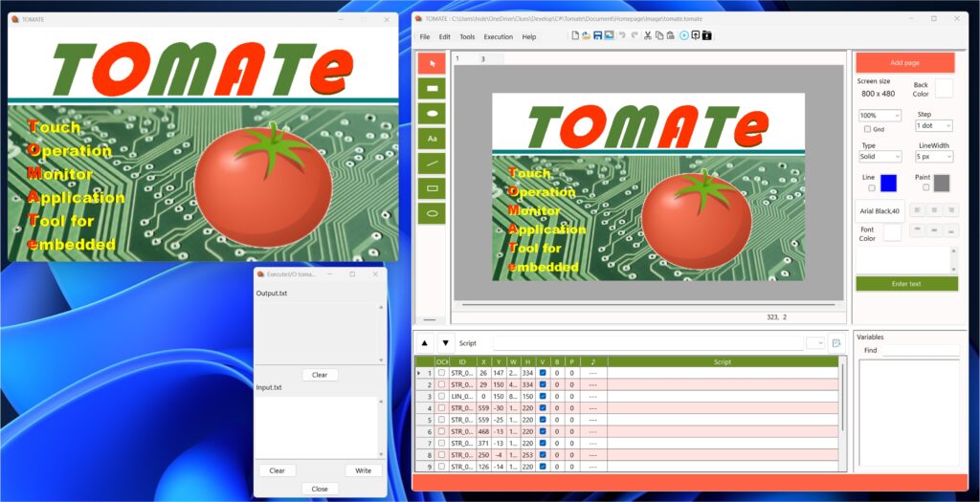Click the image picture toolbar icon
The width and height of the screenshot is (980, 502).
[609, 36]
